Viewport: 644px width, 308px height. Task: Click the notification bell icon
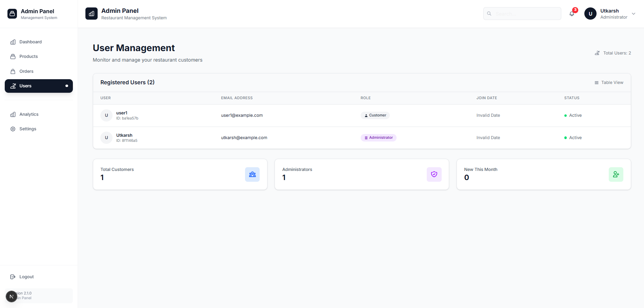click(572, 14)
